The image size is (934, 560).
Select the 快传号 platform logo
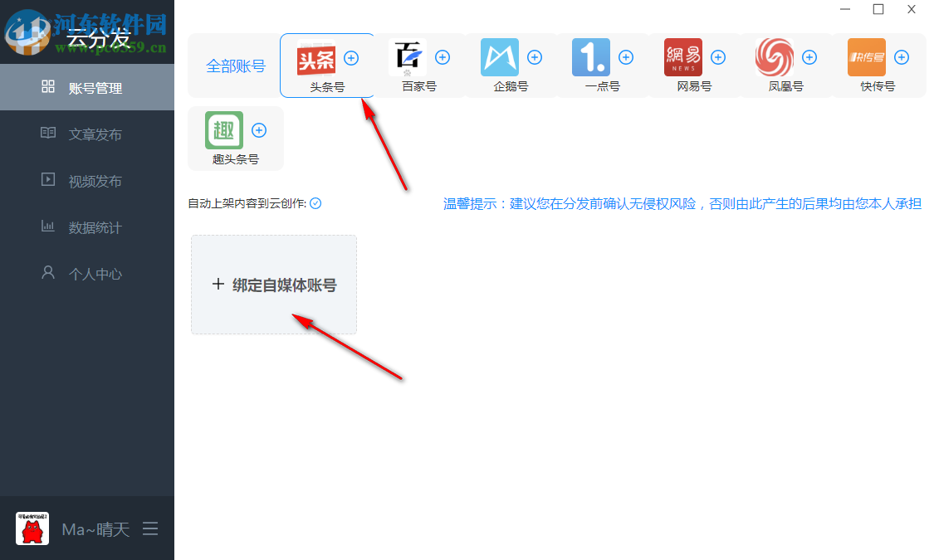tap(867, 57)
